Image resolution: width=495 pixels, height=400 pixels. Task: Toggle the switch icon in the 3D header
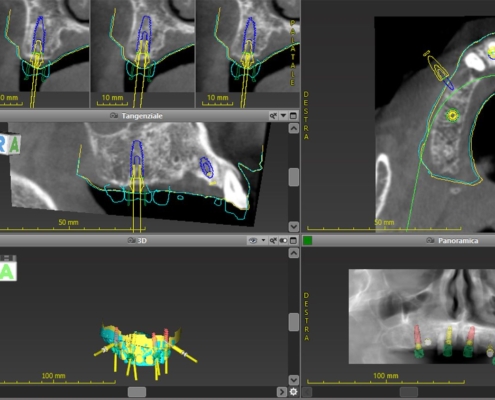click(x=283, y=240)
